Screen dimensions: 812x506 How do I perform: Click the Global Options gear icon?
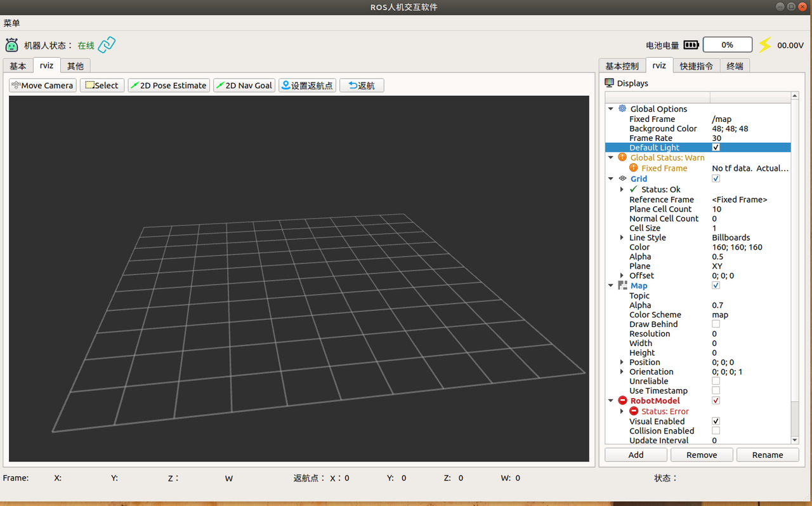click(622, 109)
